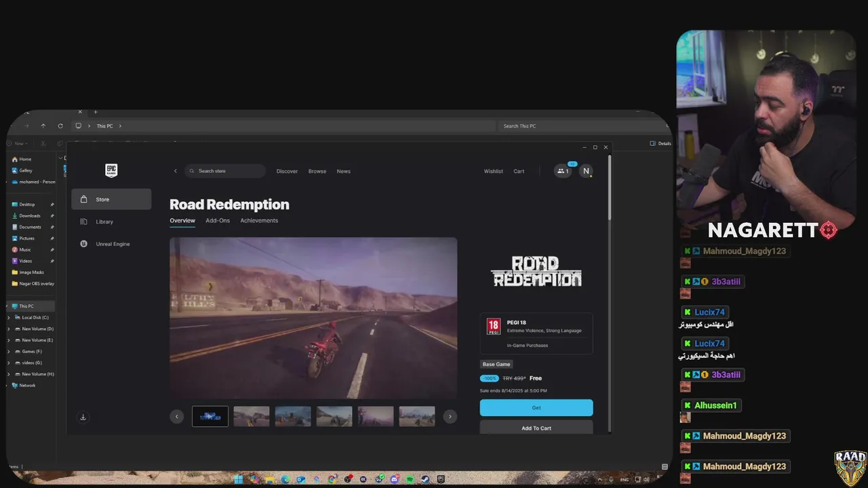Expand New Volume (H:) node
Screen dimensions: 868x488
point(8,374)
